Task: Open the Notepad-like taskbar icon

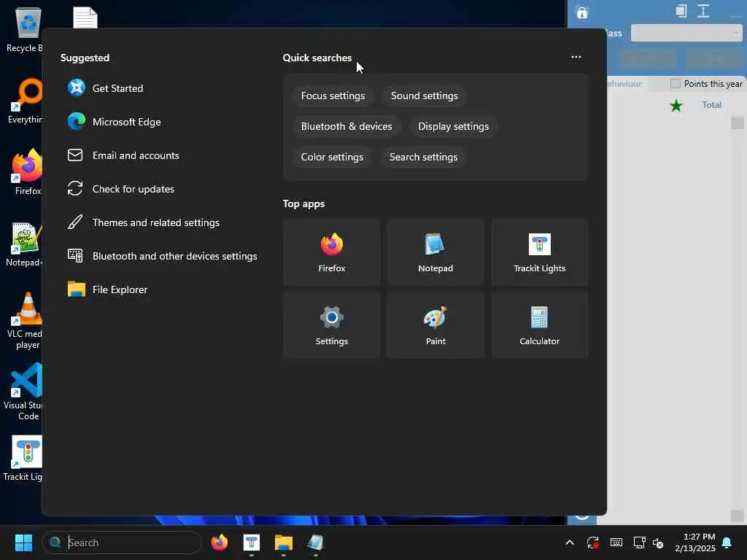Action: 315,542
